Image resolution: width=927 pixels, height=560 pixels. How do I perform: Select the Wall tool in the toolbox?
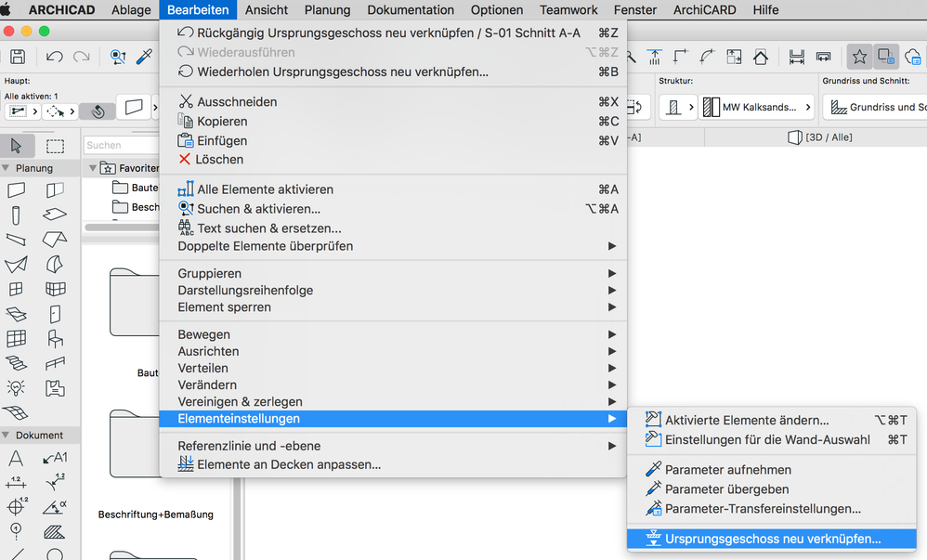[16, 190]
